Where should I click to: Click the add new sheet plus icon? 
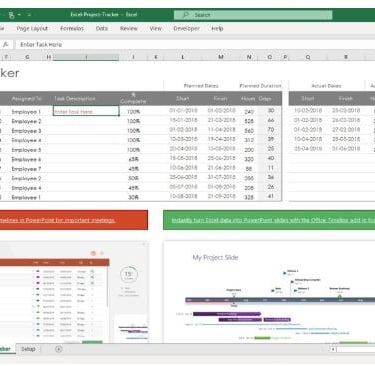pos(58,349)
